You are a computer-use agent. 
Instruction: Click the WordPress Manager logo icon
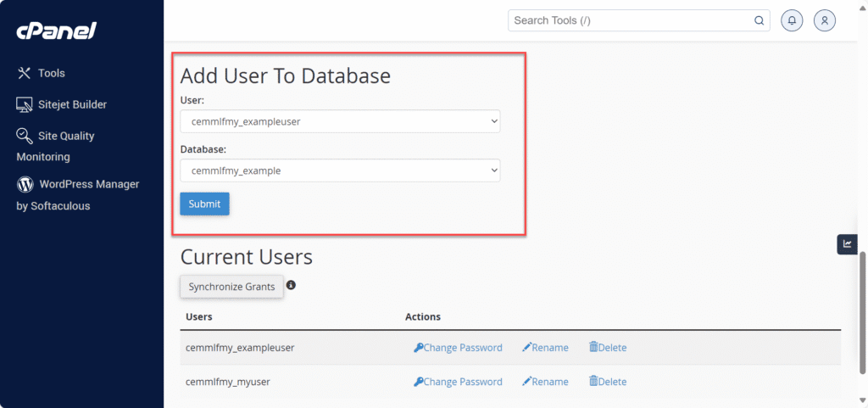point(25,184)
